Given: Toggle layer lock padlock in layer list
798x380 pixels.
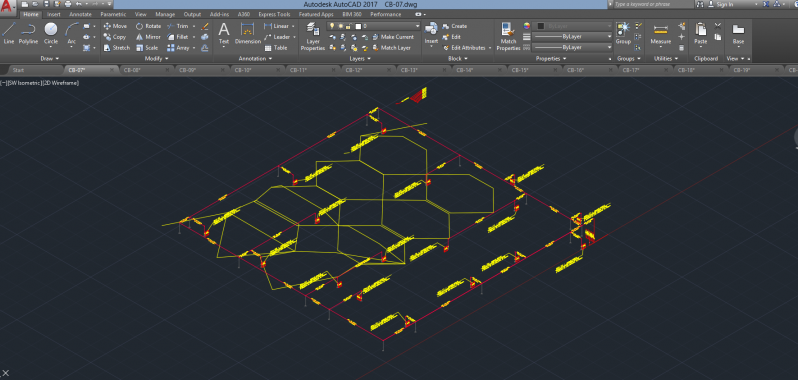Looking at the screenshot, I should [x=347, y=26].
